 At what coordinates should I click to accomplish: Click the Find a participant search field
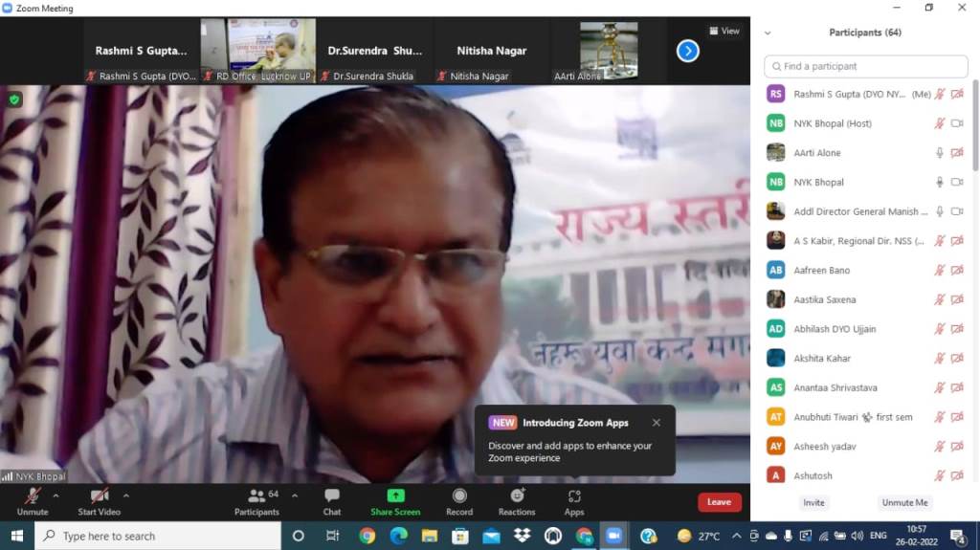pos(865,66)
